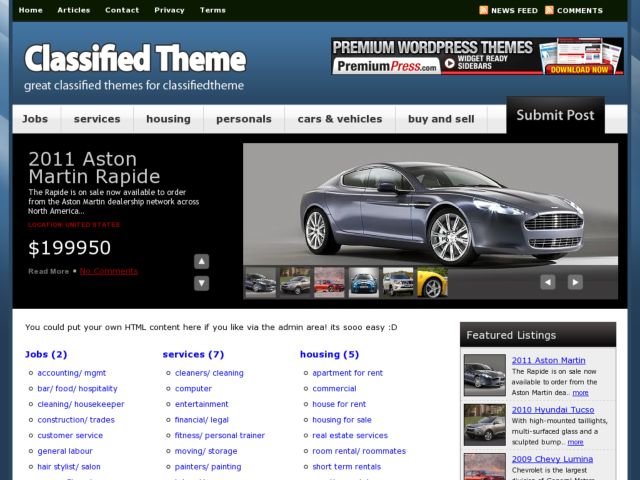The width and height of the screenshot is (640, 480).
Task: Open fitness/ personal trainer link
Action: [220, 436]
